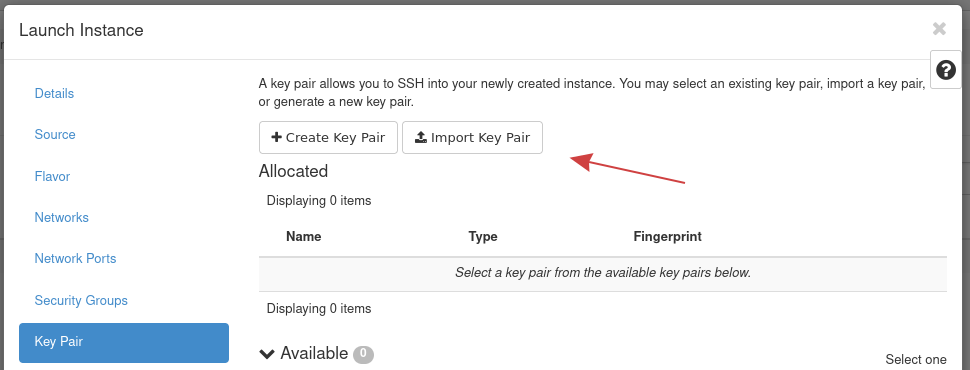
Task: Go to Security Groups step
Action: point(81,300)
